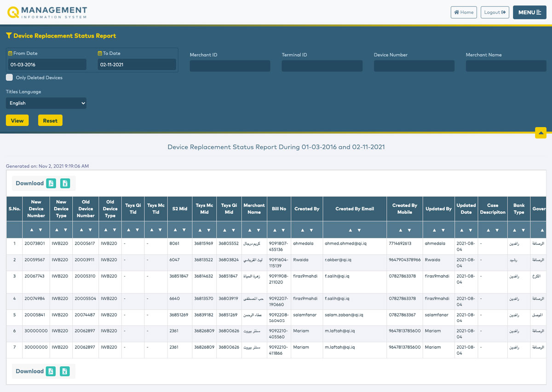Click email ahmed.ahmed@qi.iq
The width and height of the screenshot is (552, 392).
(x=346, y=243)
